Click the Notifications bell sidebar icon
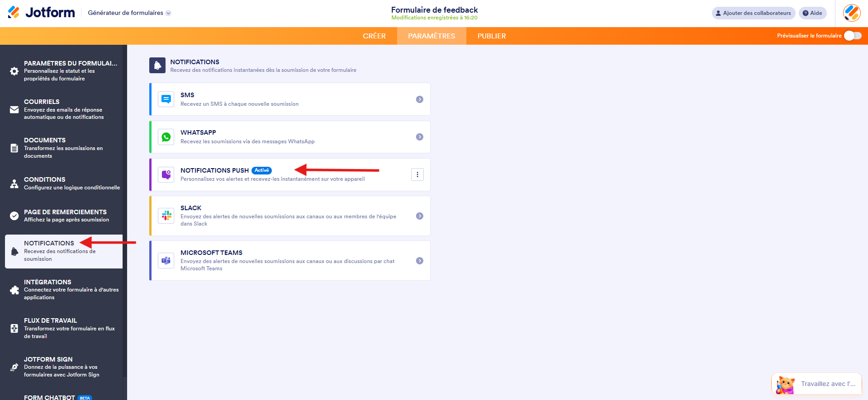 coord(14,251)
